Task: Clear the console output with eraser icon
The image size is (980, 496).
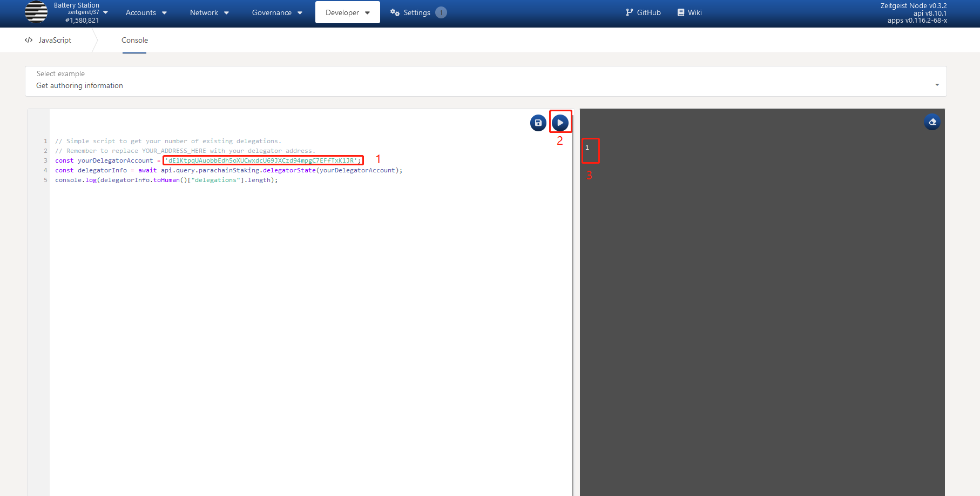Action: coord(932,122)
